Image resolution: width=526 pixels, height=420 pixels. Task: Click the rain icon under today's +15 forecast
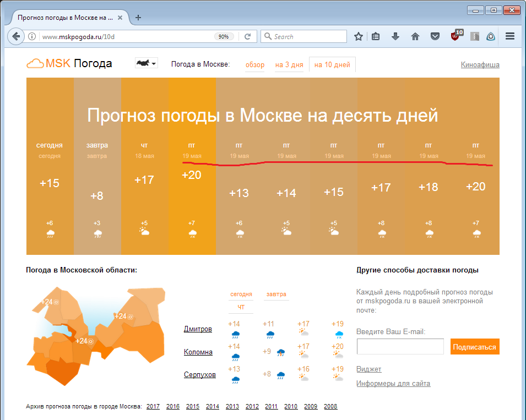pos(50,233)
